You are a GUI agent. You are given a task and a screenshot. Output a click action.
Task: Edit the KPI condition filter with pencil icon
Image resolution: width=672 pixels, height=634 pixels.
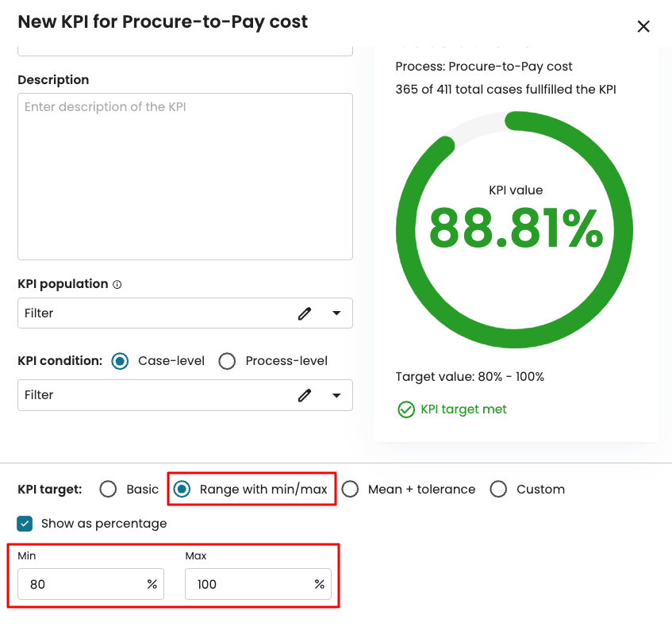pyautogui.click(x=305, y=395)
